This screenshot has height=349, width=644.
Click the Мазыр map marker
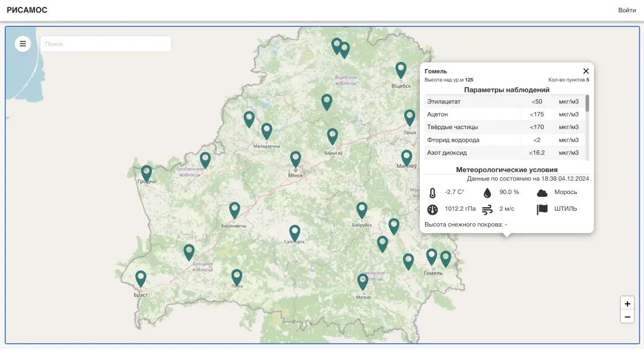(x=362, y=281)
